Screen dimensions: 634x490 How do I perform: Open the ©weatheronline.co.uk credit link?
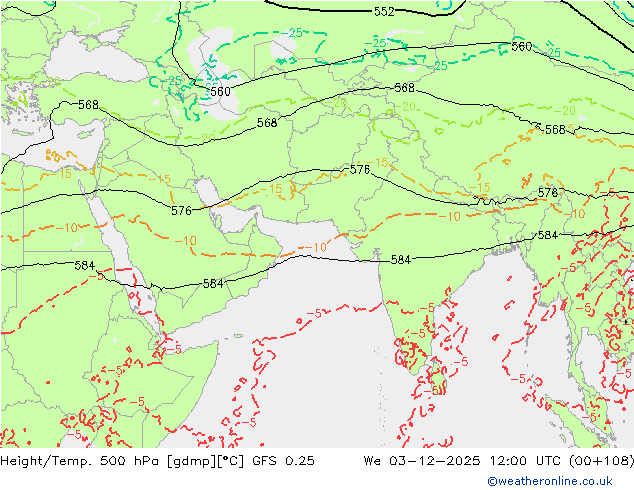(549, 481)
